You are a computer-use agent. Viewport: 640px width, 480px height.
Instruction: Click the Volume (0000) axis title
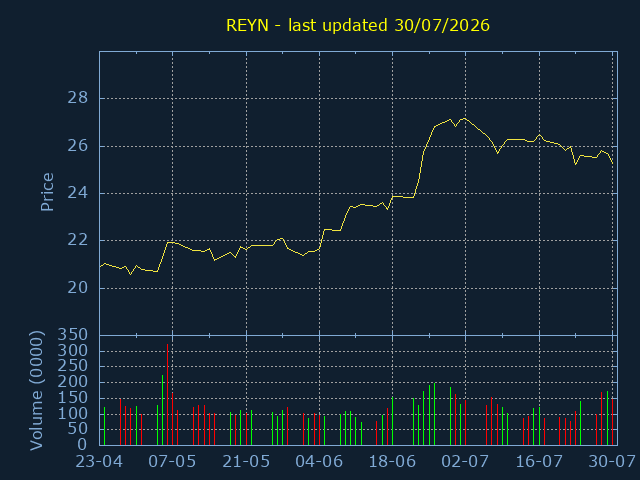click(36, 391)
